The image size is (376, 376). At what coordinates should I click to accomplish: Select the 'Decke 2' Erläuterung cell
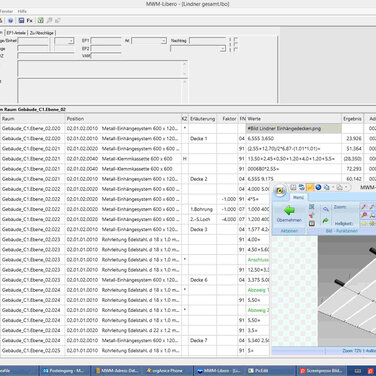point(202,179)
